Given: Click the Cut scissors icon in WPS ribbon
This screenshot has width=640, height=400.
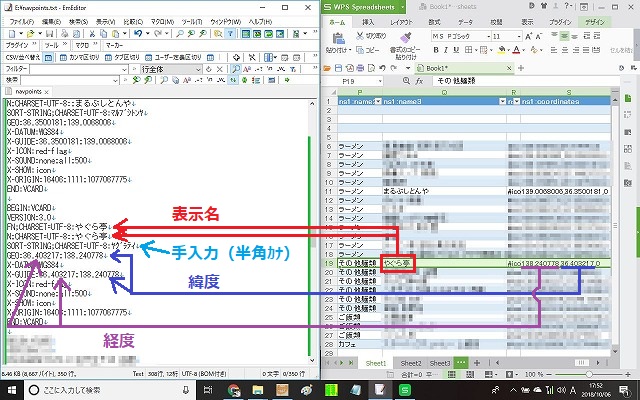Looking at the screenshot, I should (360, 36).
